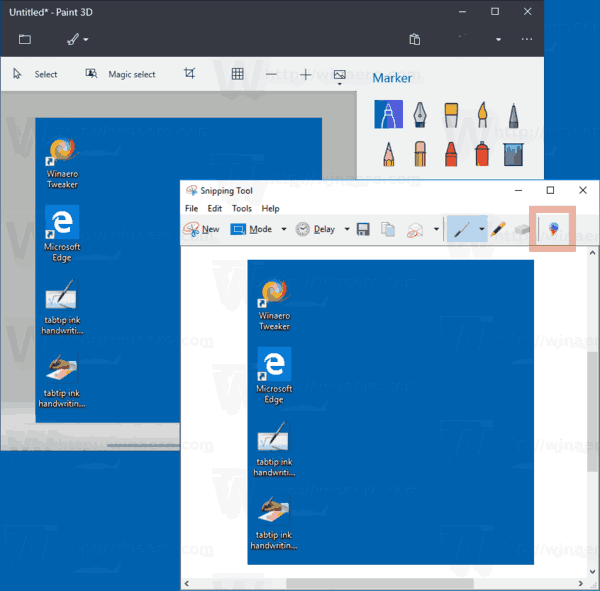Choose the Select tool in Paint 3D
Screen dimensions: 600x591
(35, 74)
